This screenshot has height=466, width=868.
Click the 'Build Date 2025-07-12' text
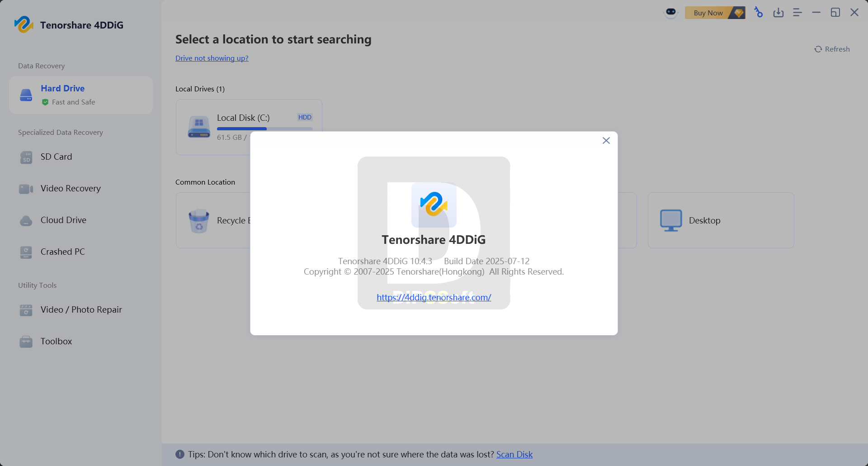click(487, 261)
